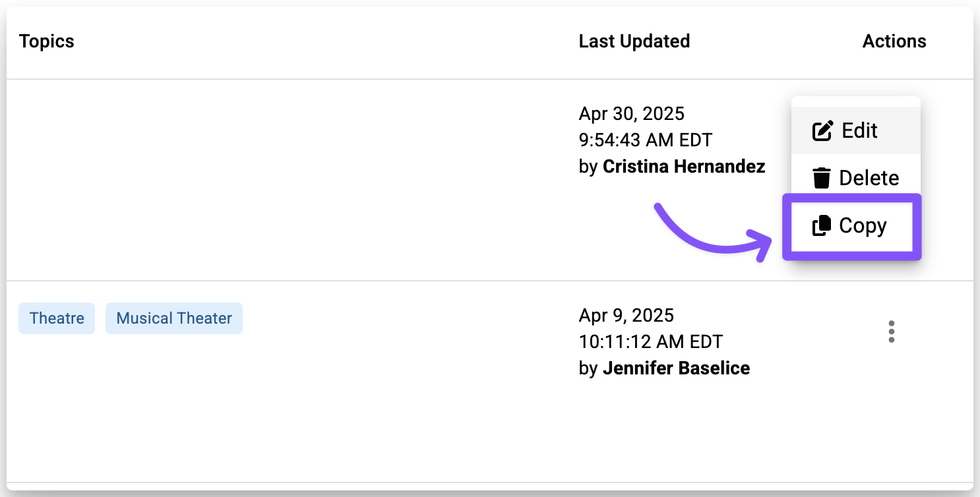980x497 pixels.
Task: Click the trash can icon beside Delete
Action: click(821, 178)
